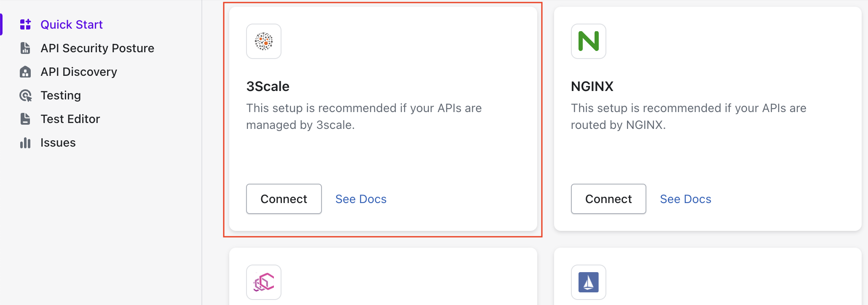Click the Test Editor file icon
The width and height of the screenshot is (868, 305).
pos(25,119)
